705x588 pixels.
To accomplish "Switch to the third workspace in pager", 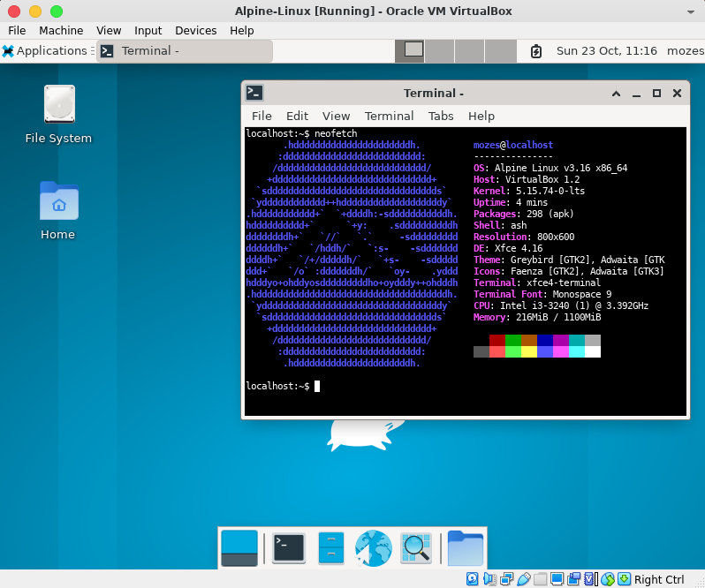I will coord(469,50).
